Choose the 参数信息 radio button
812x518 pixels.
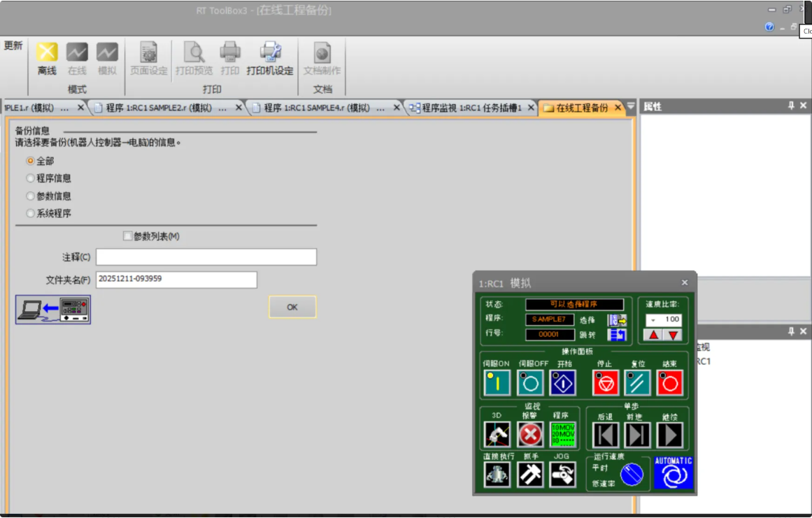[31, 196]
